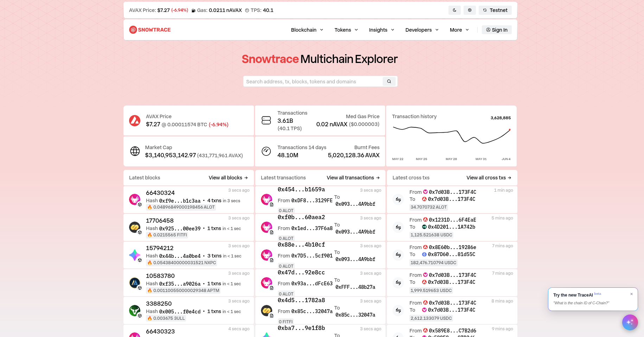644x337 pixels.
Task: Click the Snowtrace logo
Action: pyautogui.click(x=150, y=30)
